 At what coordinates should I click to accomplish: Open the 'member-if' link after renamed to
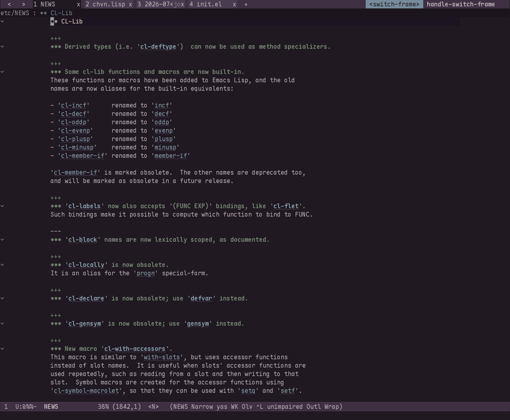(x=171, y=156)
